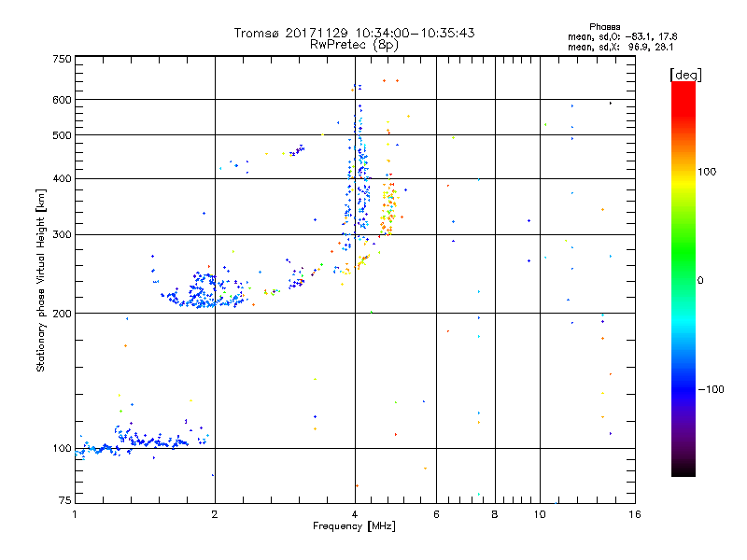Click the 'Phases' heading
This screenshot has width=747, height=560.
604,27
